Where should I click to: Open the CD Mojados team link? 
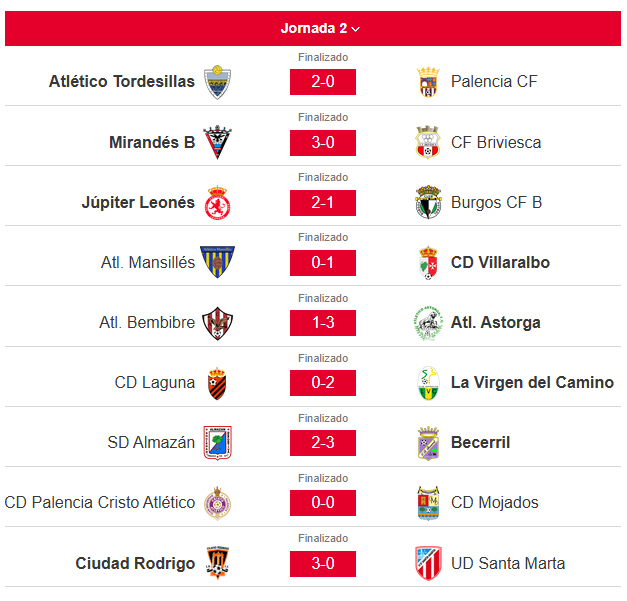[495, 503]
